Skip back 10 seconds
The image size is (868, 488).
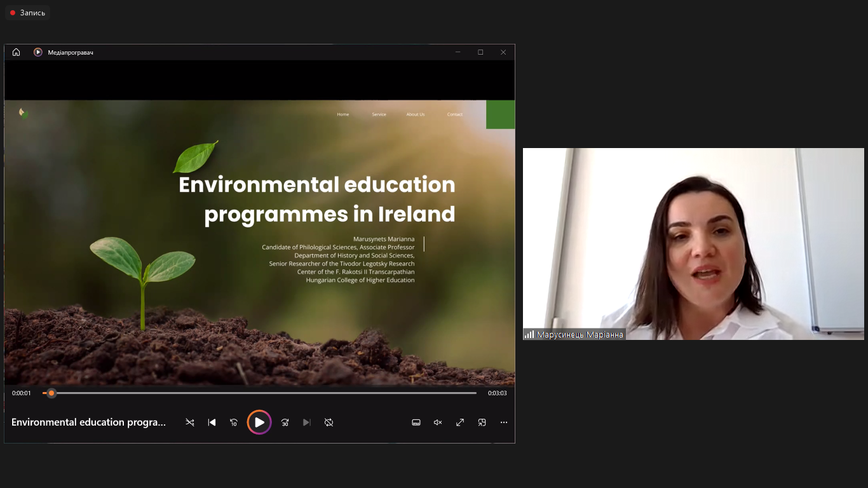(x=234, y=423)
